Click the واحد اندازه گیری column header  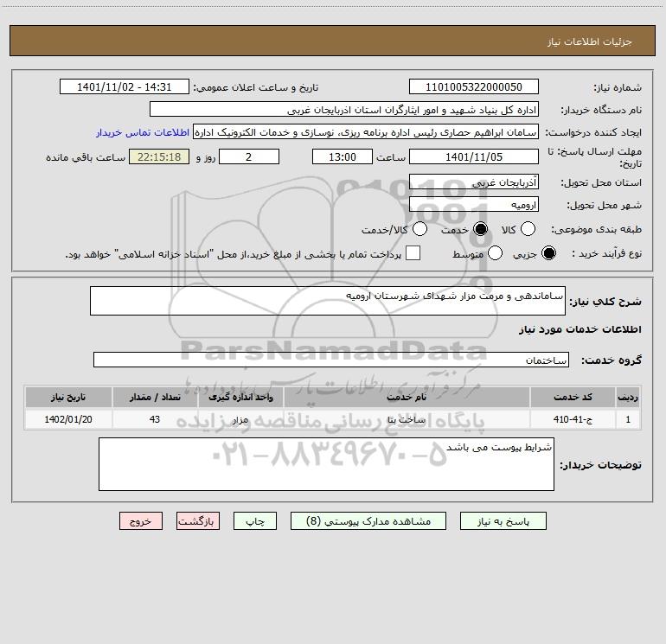240,397
